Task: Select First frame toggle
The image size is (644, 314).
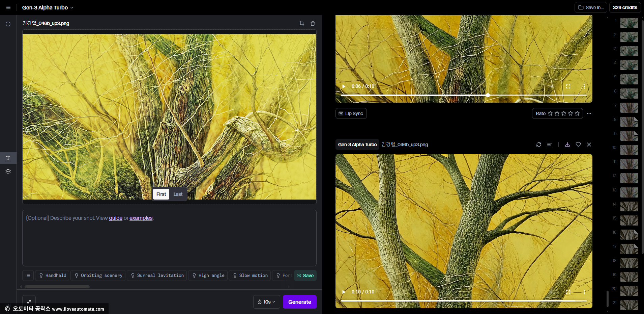Action: click(161, 194)
